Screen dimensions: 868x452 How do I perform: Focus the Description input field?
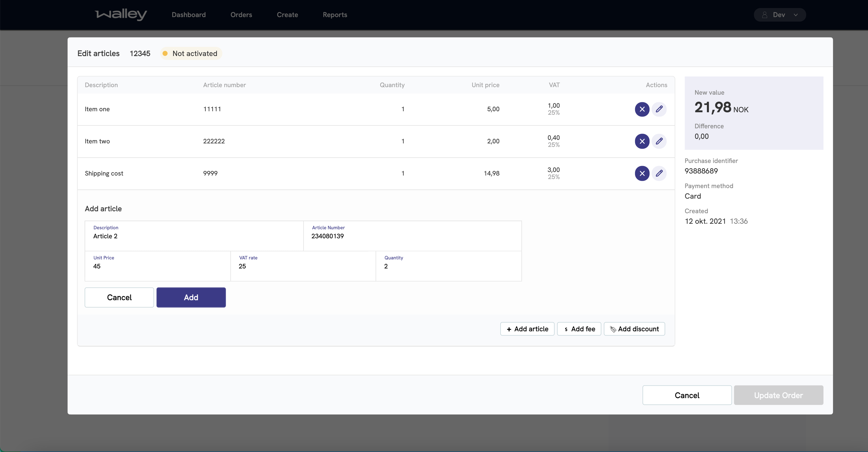click(x=194, y=236)
